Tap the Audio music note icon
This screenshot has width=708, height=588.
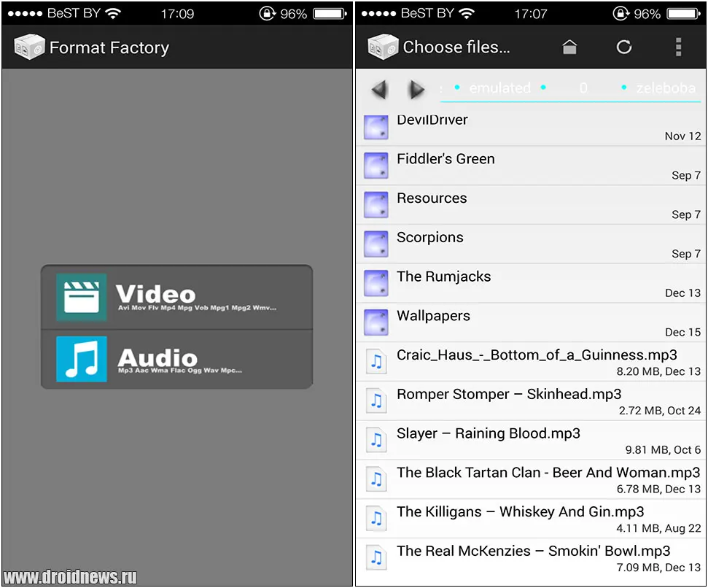pyautogui.click(x=81, y=359)
